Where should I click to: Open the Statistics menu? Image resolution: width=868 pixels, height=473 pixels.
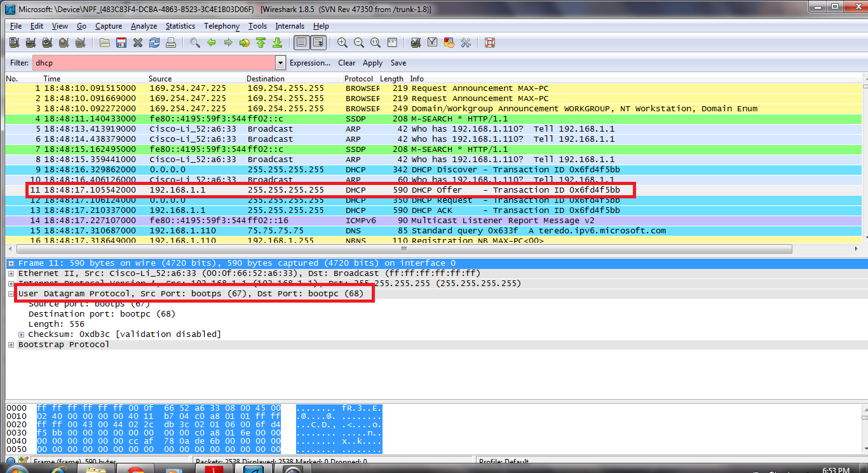click(180, 26)
